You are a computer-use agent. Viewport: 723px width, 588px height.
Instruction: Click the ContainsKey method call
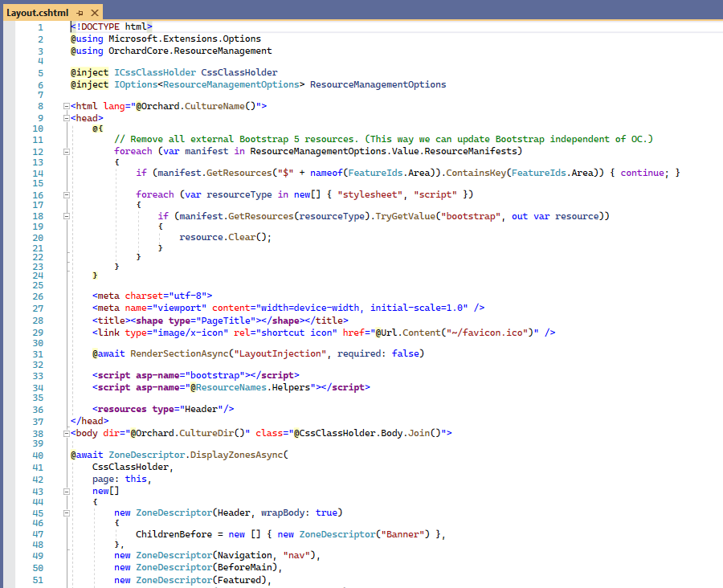tap(476, 173)
